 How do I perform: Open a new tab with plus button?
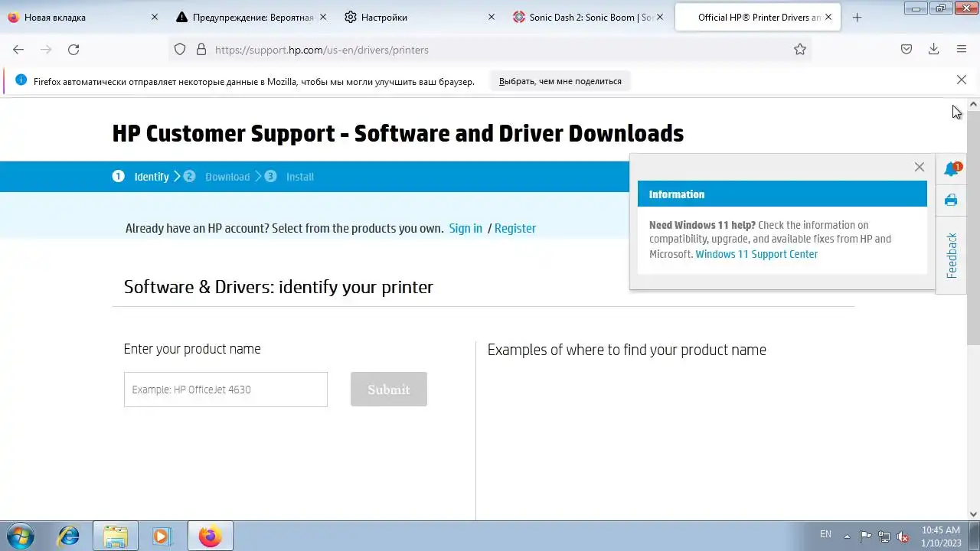tap(857, 17)
